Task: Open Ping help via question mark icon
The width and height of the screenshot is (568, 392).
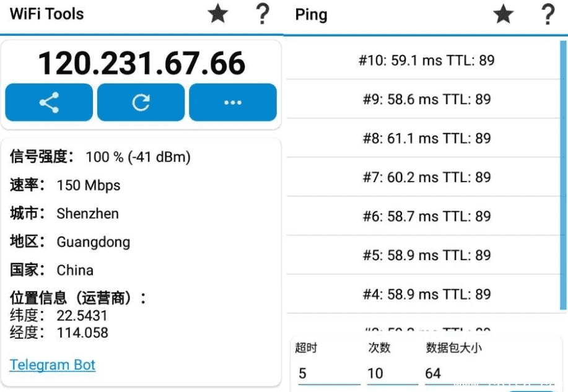Action: [x=548, y=14]
